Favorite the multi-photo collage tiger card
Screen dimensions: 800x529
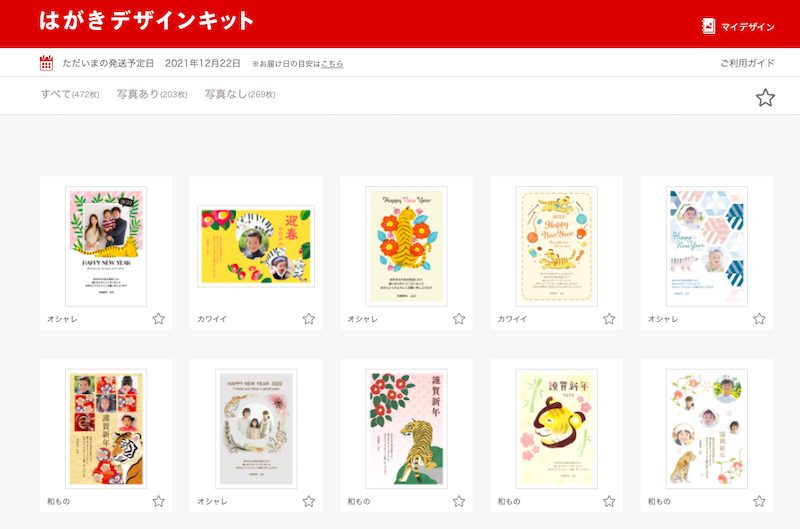159,501
